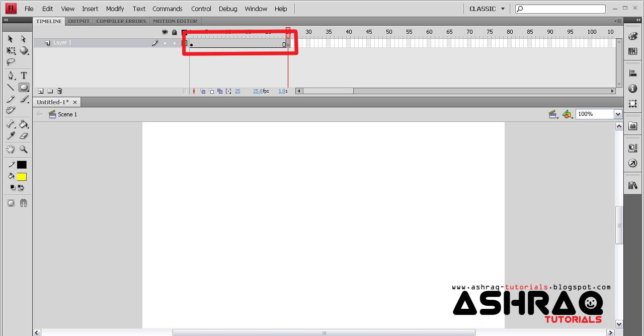Click the Scene 1 breadcrumb
This screenshot has width=644, height=336.
[67, 114]
